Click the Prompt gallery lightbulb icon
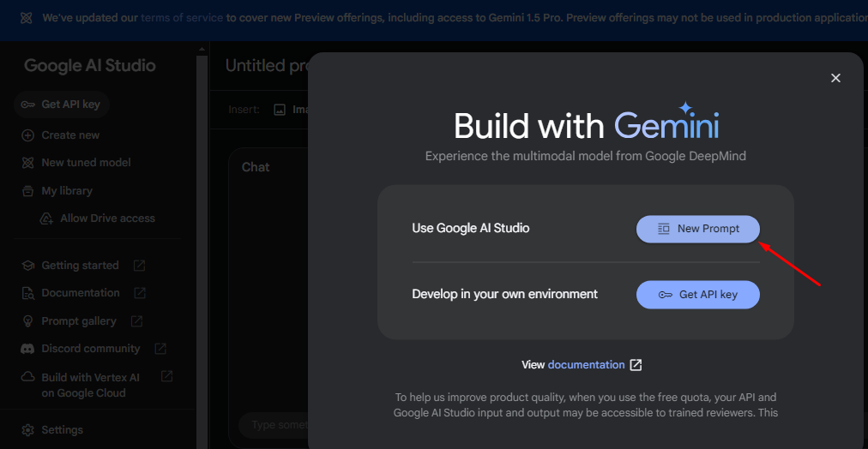 (x=27, y=321)
